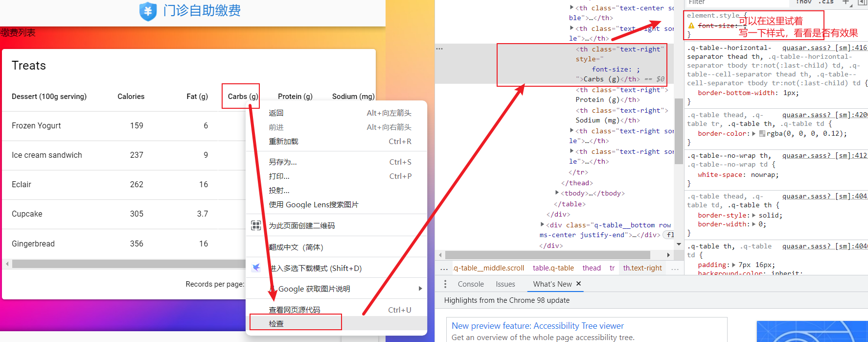Click right arrow of DOM tree scrollbar

coord(668,255)
